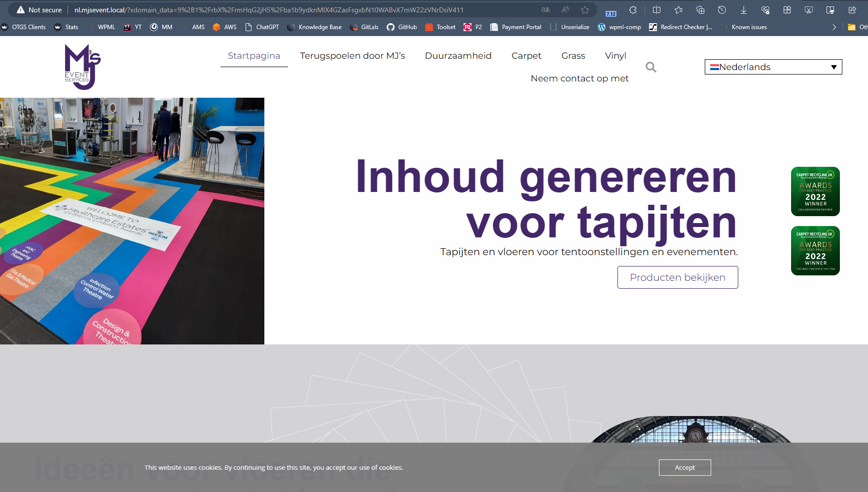Open the Vinyl menu item
This screenshot has width=868, height=492.
tap(615, 56)
